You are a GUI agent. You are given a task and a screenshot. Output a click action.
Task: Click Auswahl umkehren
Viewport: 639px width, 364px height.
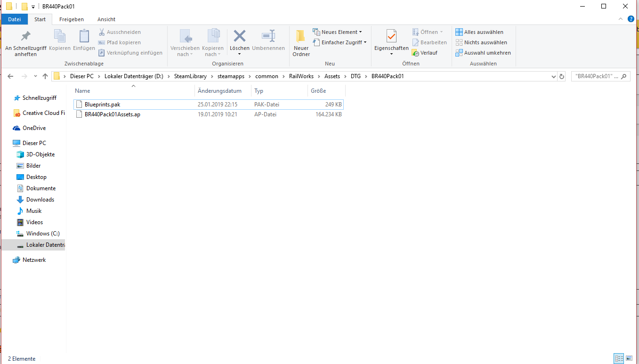click(x=483, y=53)
